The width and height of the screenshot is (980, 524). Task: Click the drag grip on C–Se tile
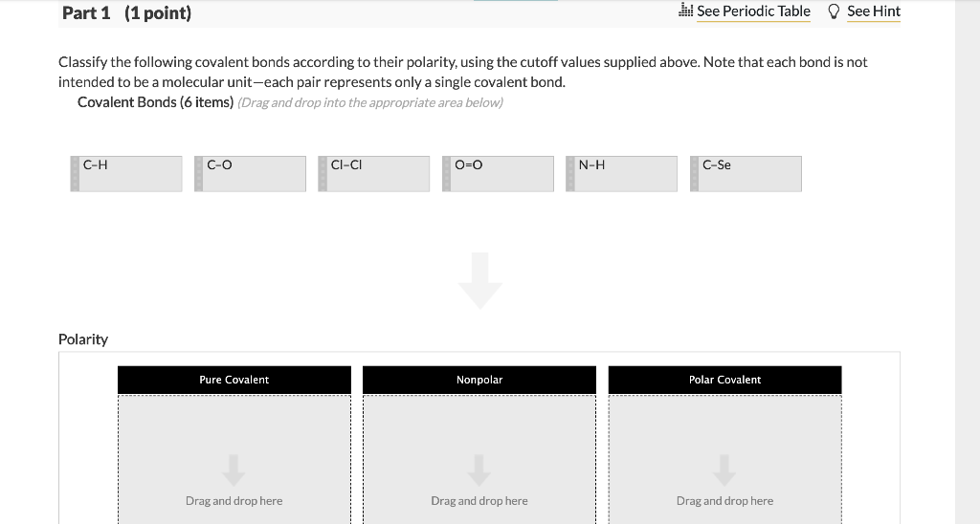[x=695, y=174]
